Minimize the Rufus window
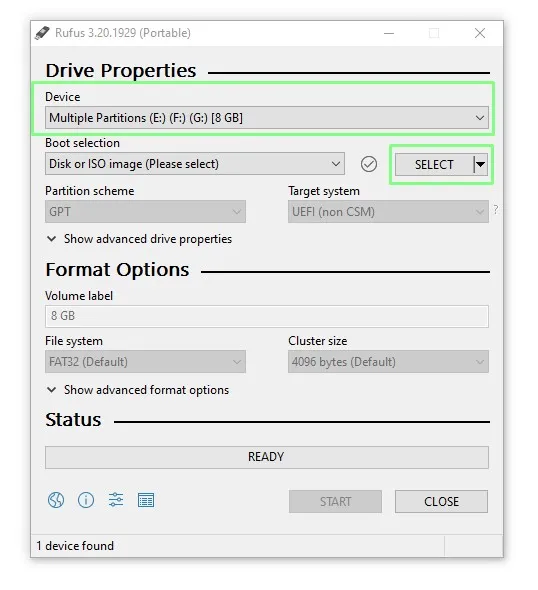 (x=389, y=33)
